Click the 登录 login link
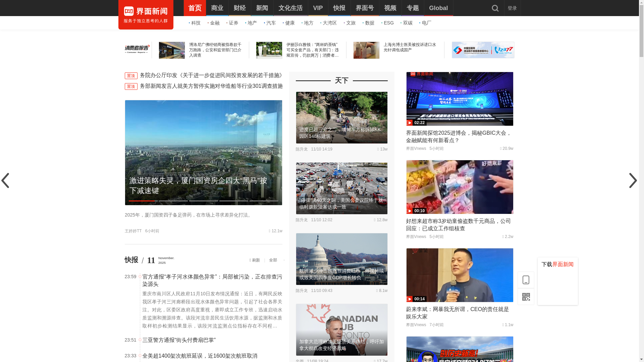This screenshot has width=644, height=362. click(x=512, y=8)
